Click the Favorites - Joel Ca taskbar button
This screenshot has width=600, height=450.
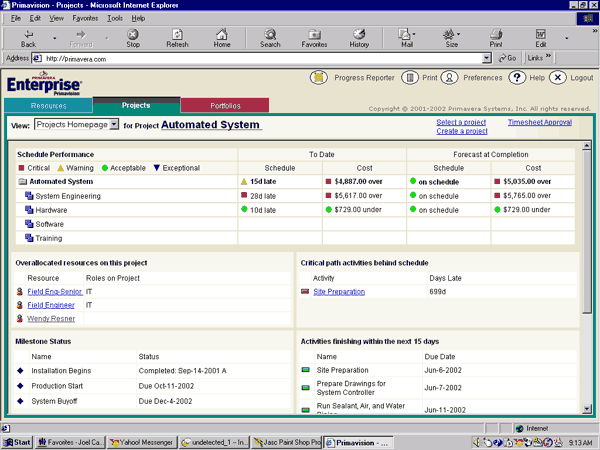point(70,442)
